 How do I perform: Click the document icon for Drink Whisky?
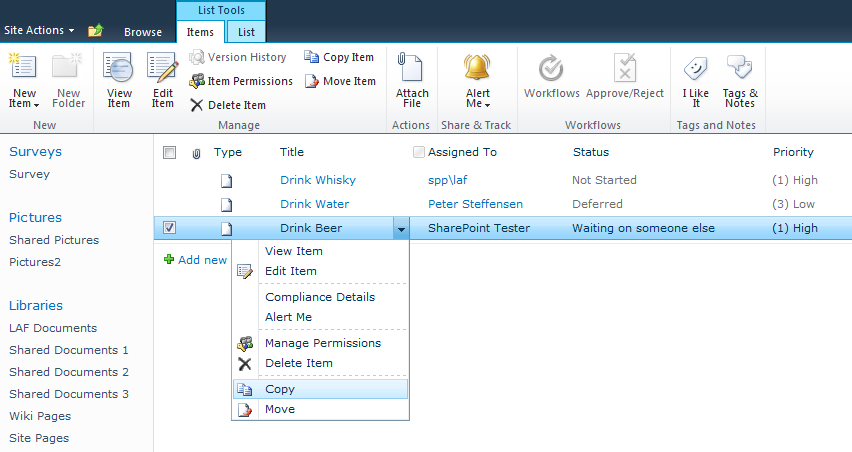click(227, 180)
